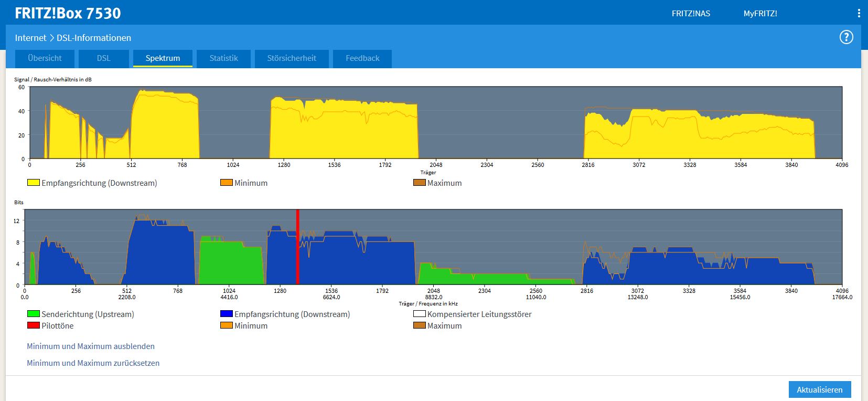Viewport: 868px width, 401px height.
Task: Click blue Empfangsrichtung legend swatch in Bits chart
Action: 227,314
